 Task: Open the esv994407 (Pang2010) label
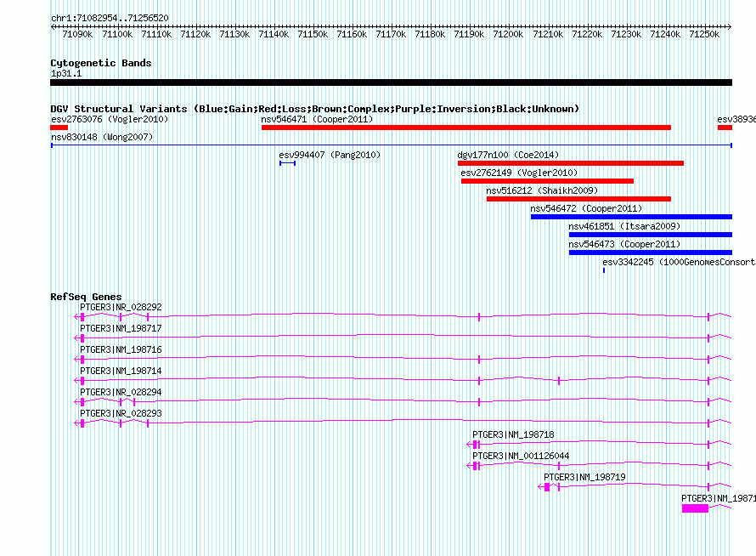tap(330, 155)
